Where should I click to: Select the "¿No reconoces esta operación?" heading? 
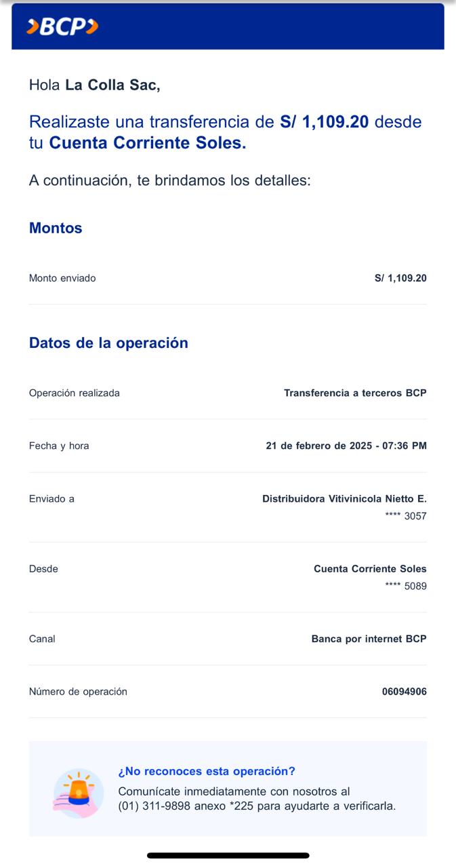pyautogui.click(x=207, y=771)
